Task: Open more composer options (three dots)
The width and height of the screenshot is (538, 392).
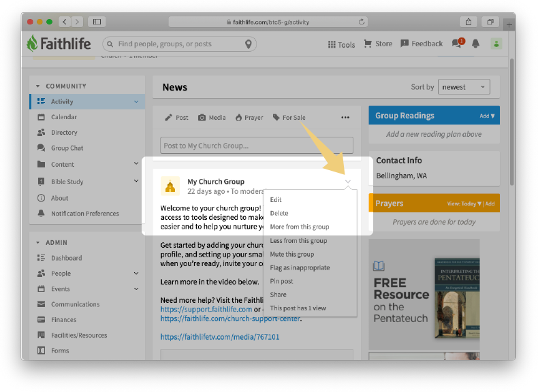Action: click(x=345, y=118)
